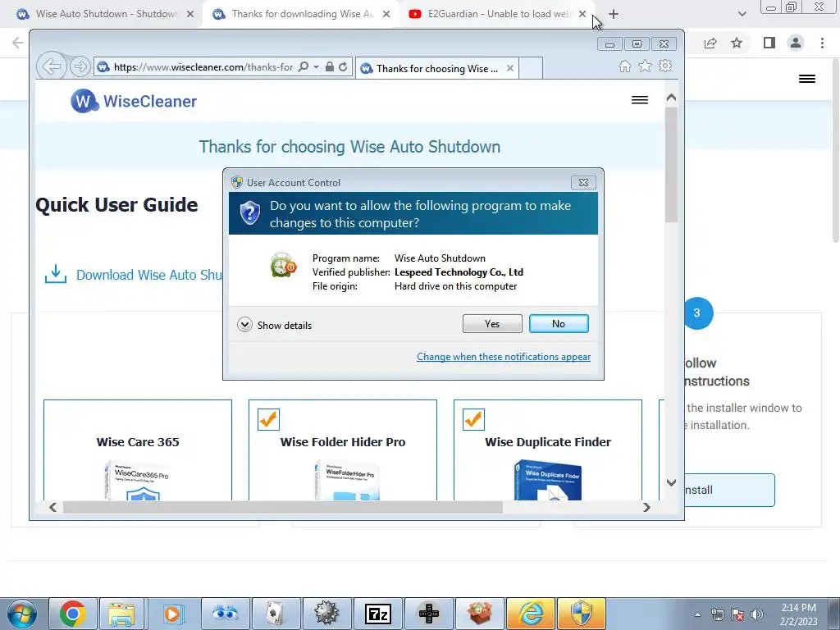Click Yes in the User Account Control dialog
Image resolution: width=840 pixels, height=630 pixels.
tap(492, 323)
